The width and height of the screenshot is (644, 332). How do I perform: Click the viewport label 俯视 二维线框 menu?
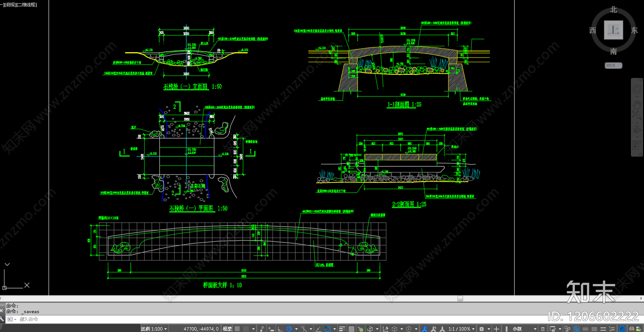pos(20,5)
